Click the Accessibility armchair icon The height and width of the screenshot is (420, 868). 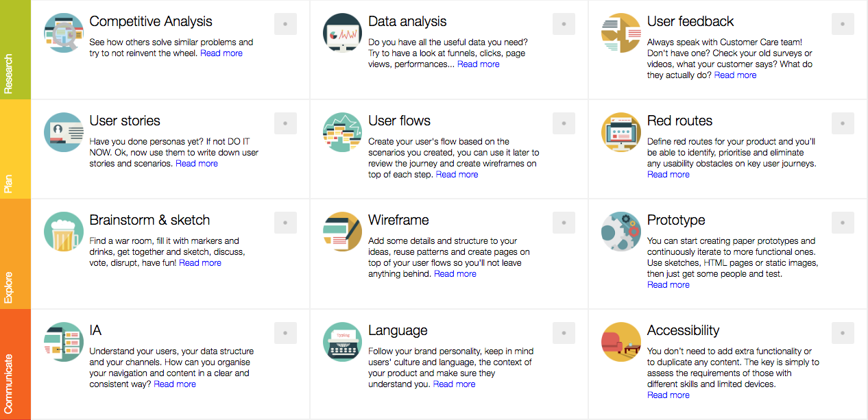(621, 342)
